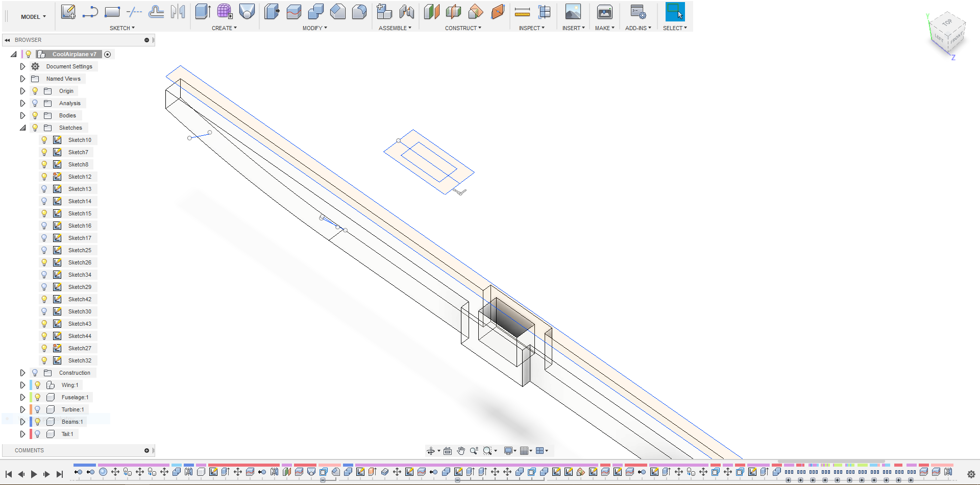Image resolution: width=980 pixels, height=485 pixels.
Task: Open the CONSTRUCT menu
Action: coord(463,28)
